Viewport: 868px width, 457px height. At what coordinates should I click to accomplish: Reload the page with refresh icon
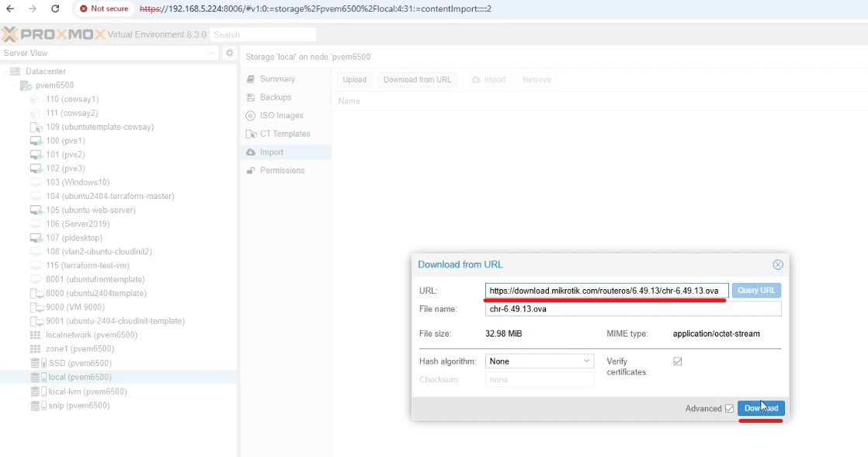pyautogui.click(x=55, y=9)
